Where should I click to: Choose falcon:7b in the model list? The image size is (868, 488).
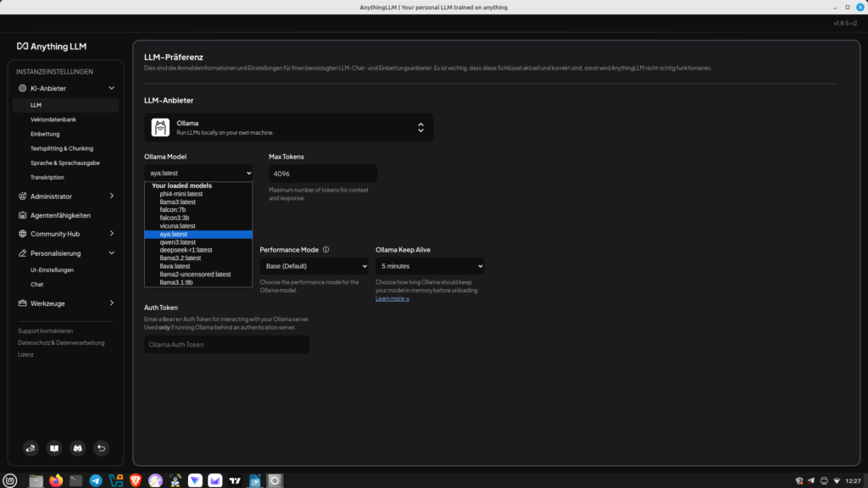(198, 210)
